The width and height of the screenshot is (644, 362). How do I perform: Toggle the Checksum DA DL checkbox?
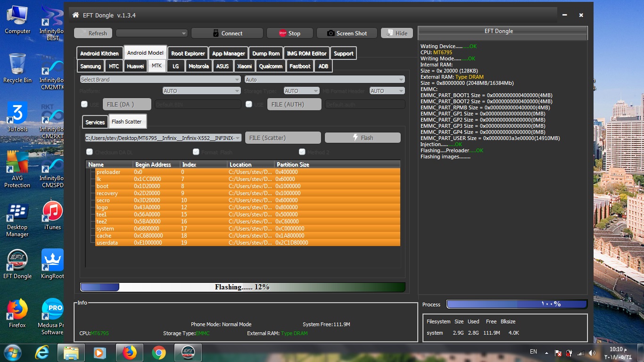(x=90, y=152)
